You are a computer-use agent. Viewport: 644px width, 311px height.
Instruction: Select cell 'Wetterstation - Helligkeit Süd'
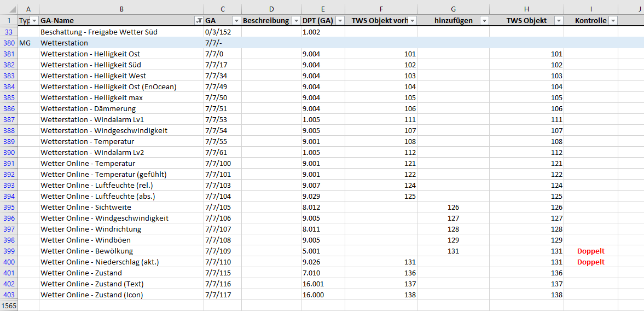tap(121, 65)
